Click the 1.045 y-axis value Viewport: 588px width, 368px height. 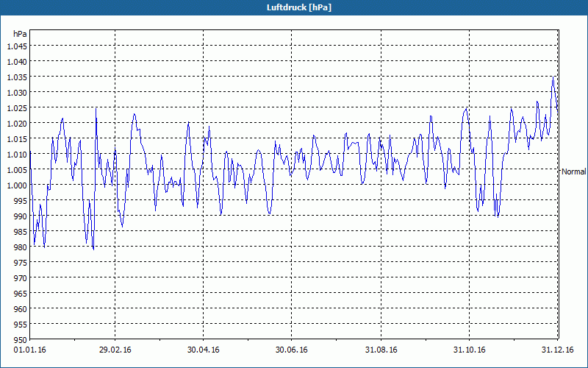click(x=17, y=46)
